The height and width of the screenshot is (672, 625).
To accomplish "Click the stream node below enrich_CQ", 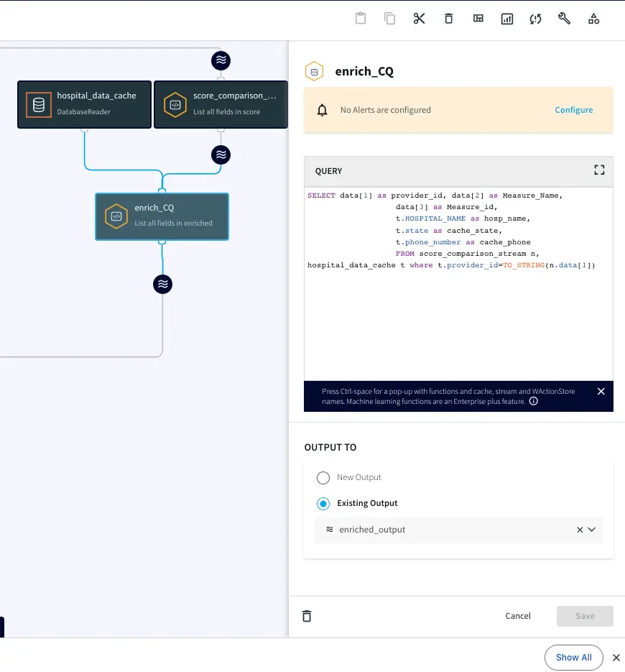I will tap(163, 284).
